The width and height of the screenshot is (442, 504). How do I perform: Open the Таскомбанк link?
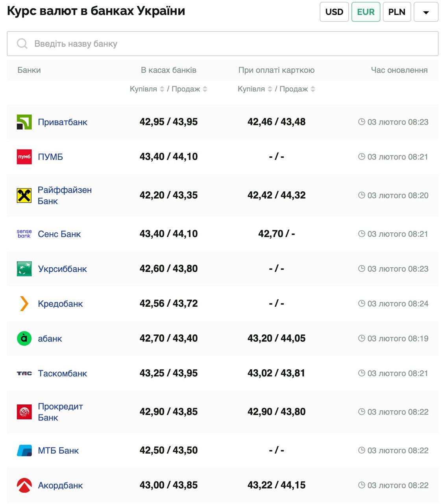click(x=62, y=373)
